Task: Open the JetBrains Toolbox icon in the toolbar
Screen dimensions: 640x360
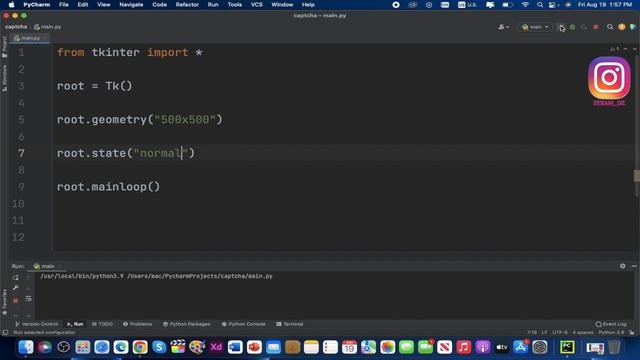Action: coord(633,27)
